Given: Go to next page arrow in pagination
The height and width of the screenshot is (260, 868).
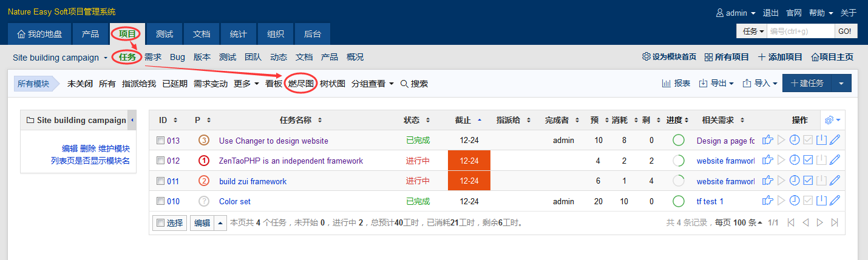Looking at the screenshot, I should [820, 222].
